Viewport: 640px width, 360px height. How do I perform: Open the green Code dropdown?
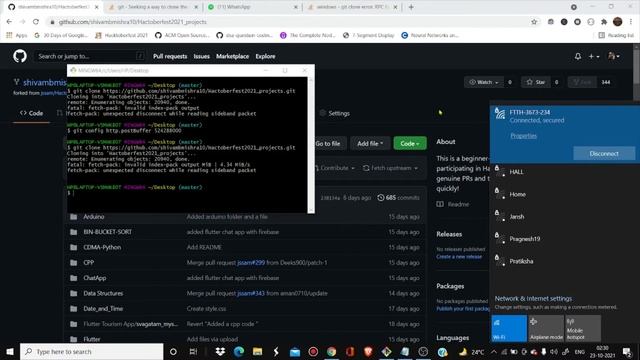tap(410, 143)
